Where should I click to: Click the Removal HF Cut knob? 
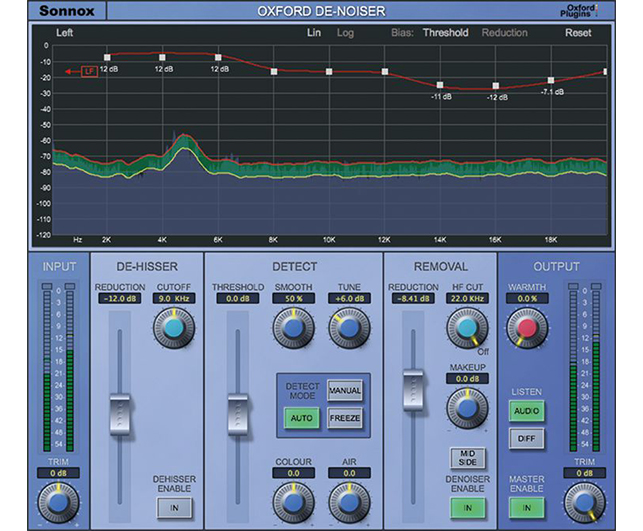click(467, 328)
